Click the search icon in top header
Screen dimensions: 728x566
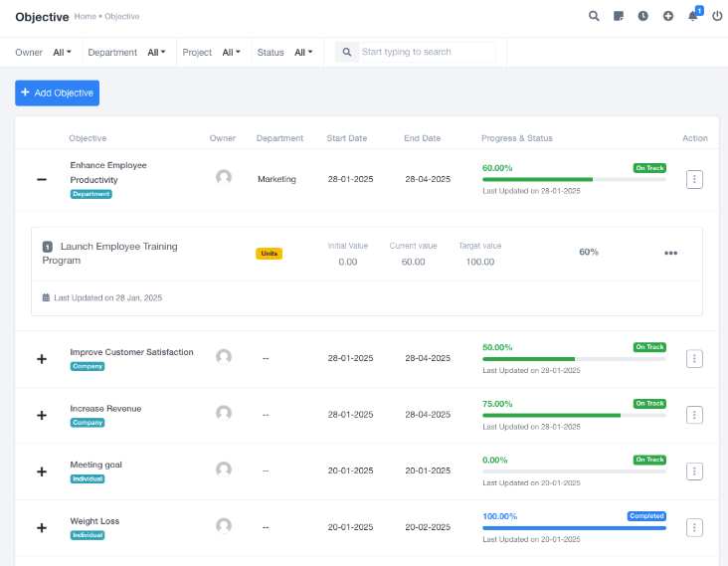[x=594, y=16]
